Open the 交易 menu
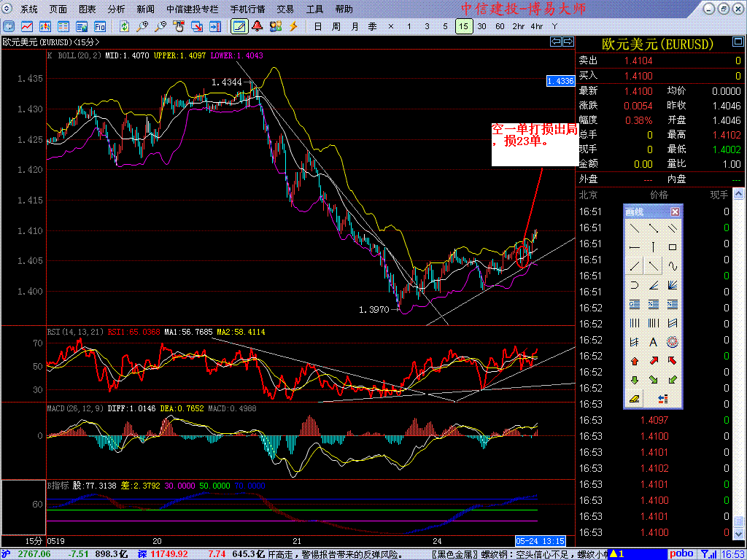The height and width of the screenshot is (560, 747). pyautogui.click(x=285, y=9)
